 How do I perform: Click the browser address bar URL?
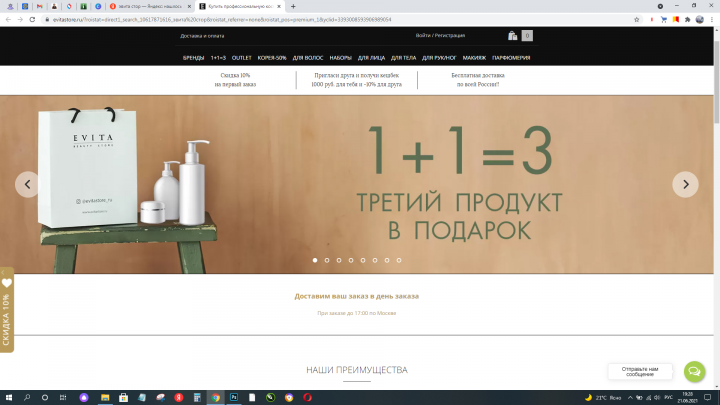coord(222,20)
